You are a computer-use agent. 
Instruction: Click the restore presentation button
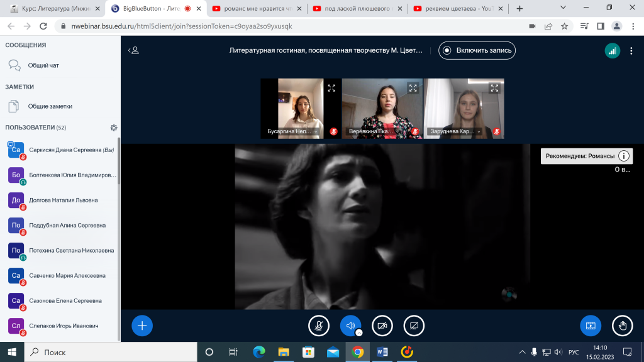(x=591, y=326)
